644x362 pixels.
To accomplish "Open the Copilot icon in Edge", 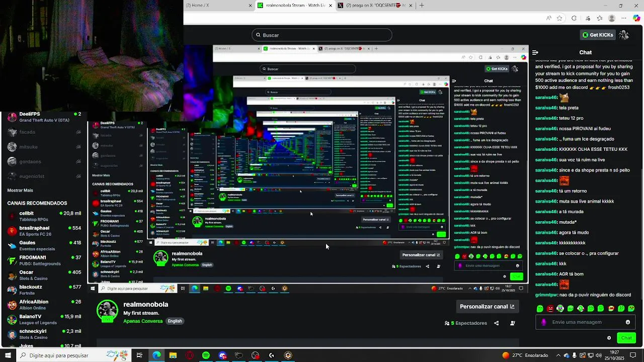I will 637,18.
